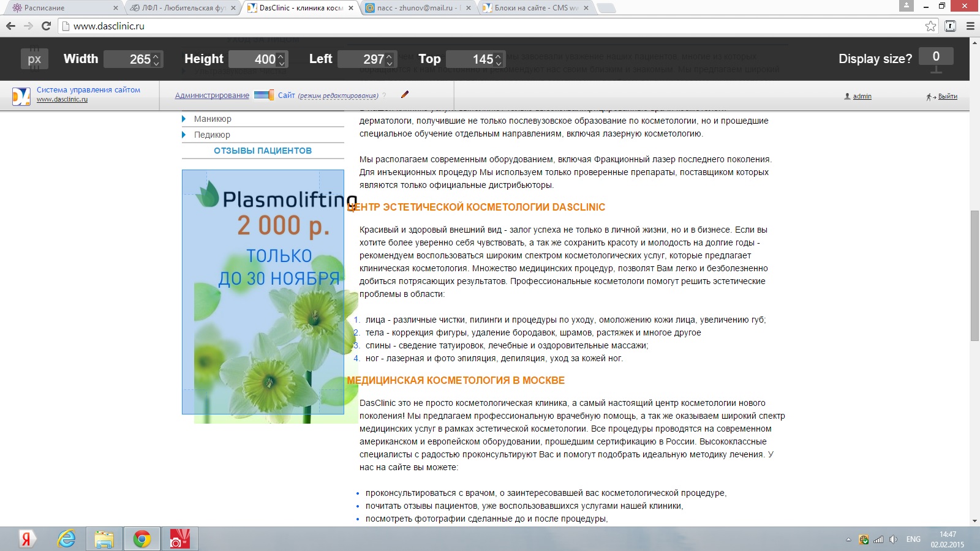Screen dimensions: 980x551
Task: Log out via the Выйти link
Action: point(948,96)
